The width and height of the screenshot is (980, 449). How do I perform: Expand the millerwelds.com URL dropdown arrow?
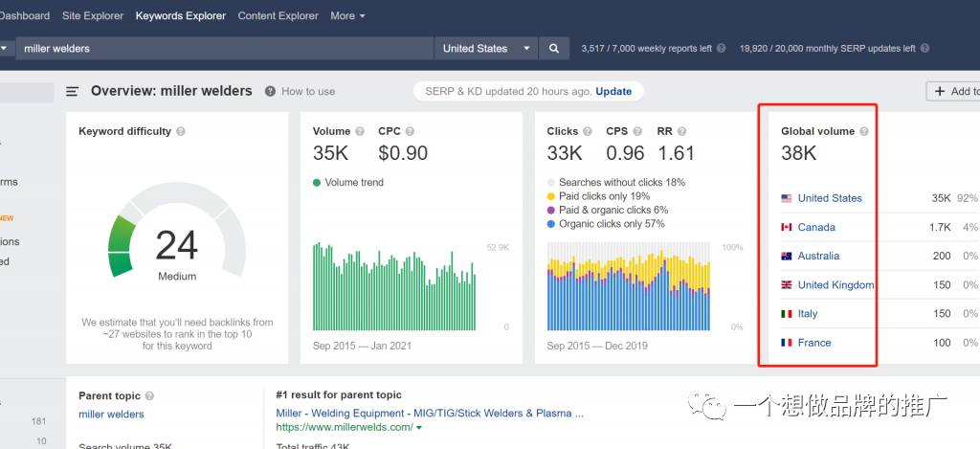(x=418, y=427)
